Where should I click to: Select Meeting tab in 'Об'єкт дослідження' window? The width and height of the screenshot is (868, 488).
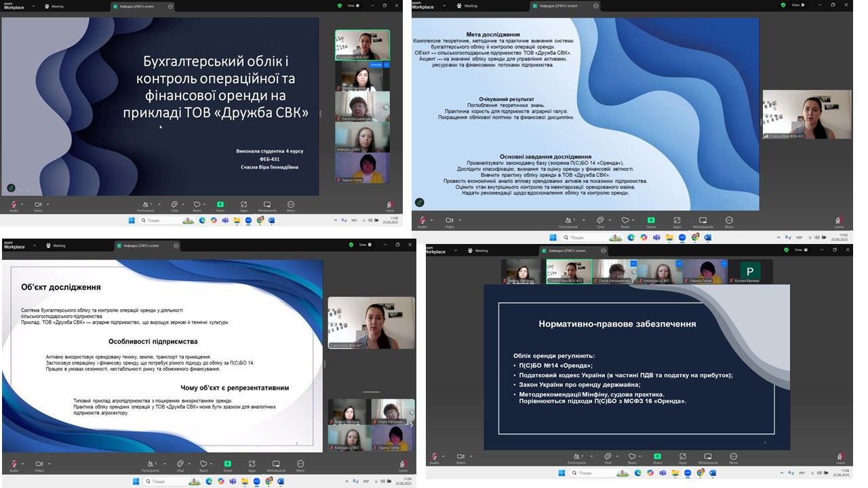coord(56,245)
